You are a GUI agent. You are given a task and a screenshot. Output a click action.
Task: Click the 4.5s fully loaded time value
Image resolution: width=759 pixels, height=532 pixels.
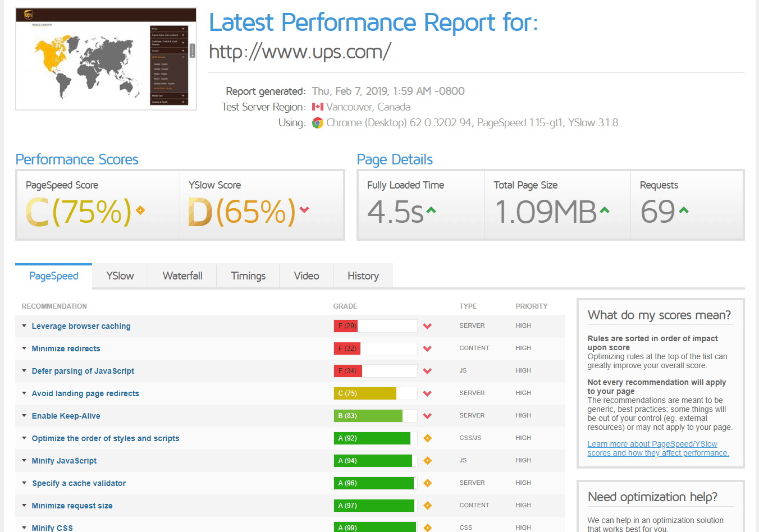395,212
